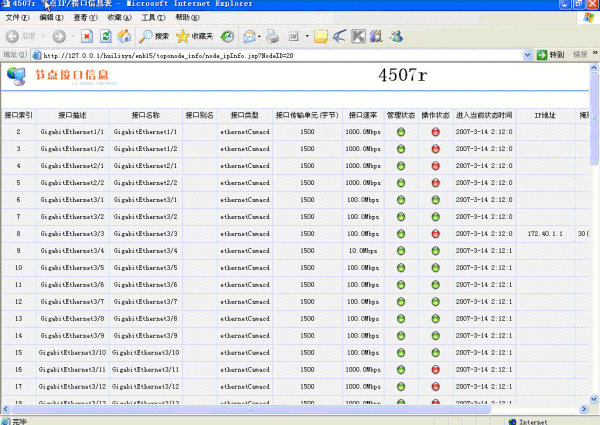Click the Messenger figures toolbar icon
The height and width of the screenshot is (425, 600).
[396, 36]
